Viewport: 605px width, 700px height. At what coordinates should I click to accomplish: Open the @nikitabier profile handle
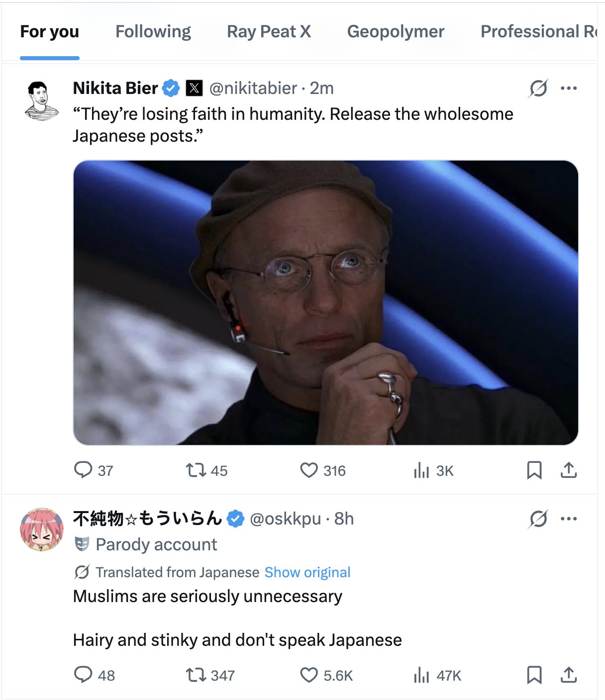(253, 88)
